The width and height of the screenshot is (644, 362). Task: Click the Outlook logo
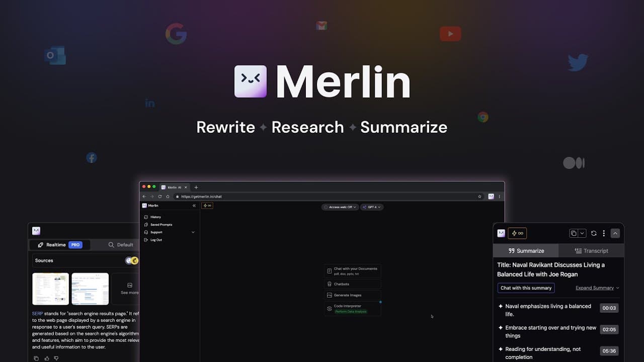point(55,55)
